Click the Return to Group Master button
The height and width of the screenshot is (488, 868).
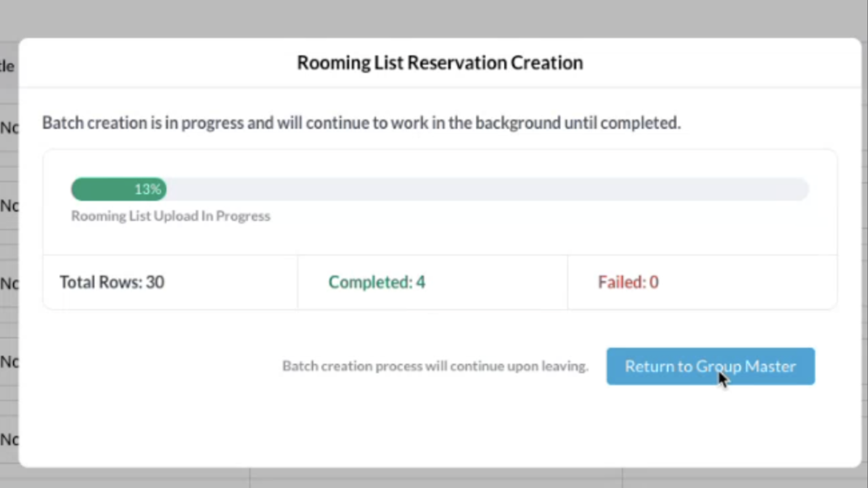click(710, 366)
